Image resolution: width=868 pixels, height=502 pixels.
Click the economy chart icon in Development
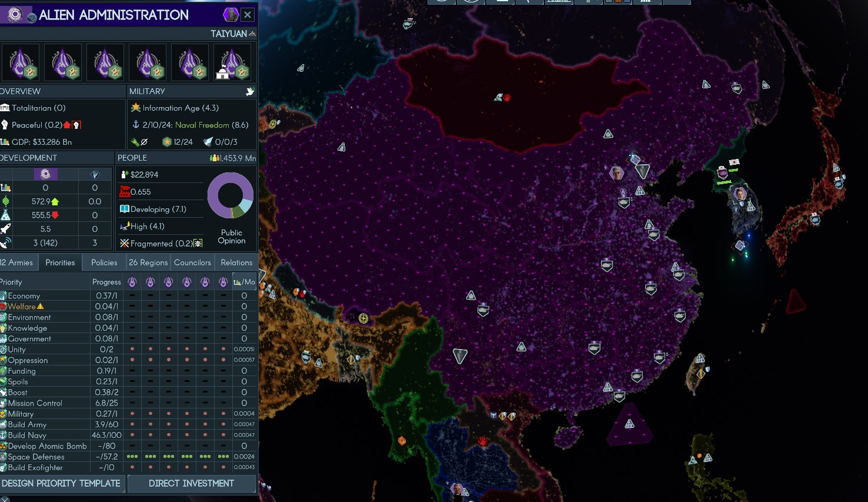(6, 188)
